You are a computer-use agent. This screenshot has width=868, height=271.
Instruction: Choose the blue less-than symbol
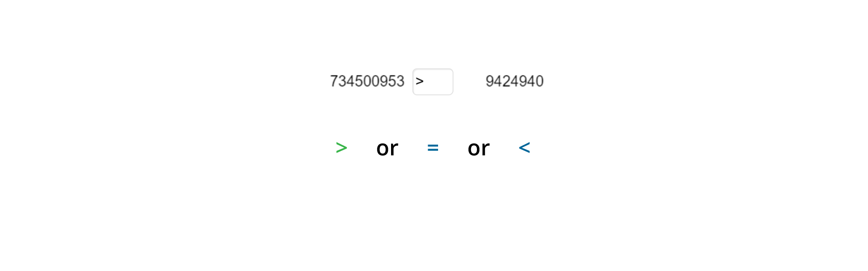coord(524,148)
